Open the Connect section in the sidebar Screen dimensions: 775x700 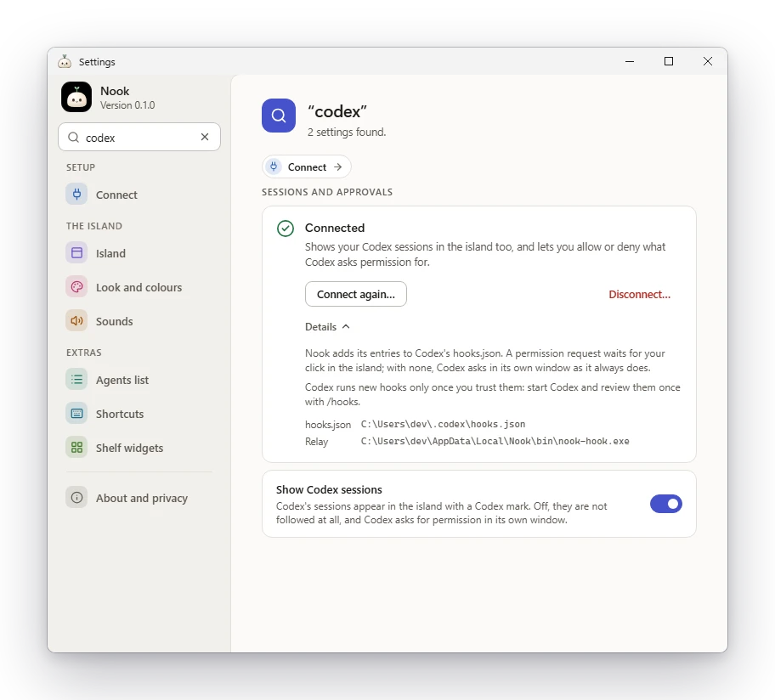tap(139, 195)
